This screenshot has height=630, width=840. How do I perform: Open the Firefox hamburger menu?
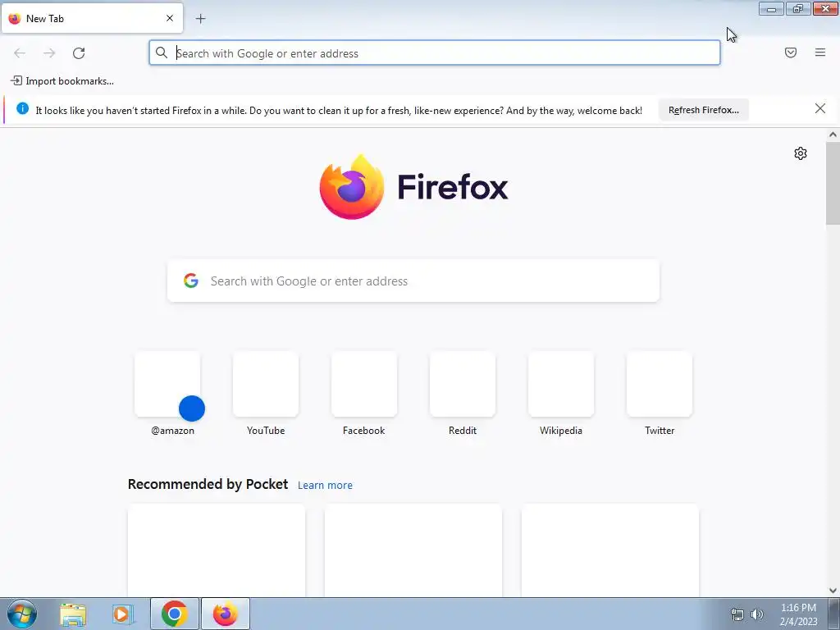tap(820, 52)
